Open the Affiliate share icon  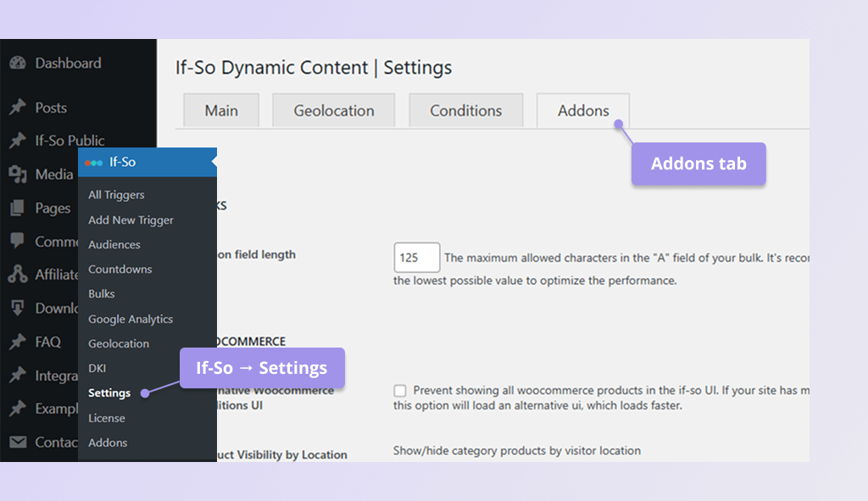[20, 275]
